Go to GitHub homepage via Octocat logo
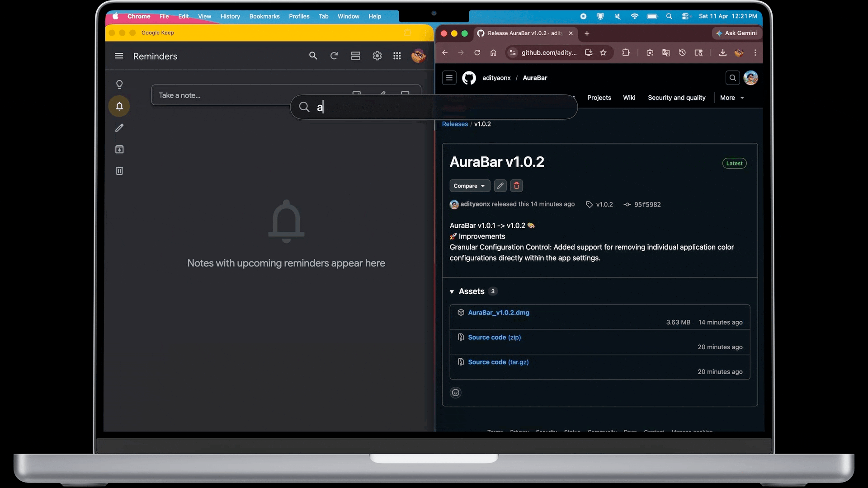 [x=469, y=78]
